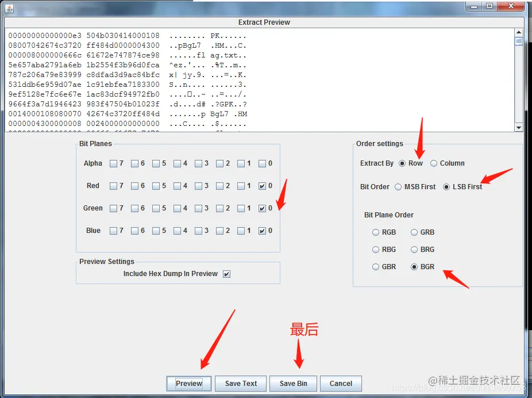
Task: Select Extract By Column radio button
Action: 434,163
